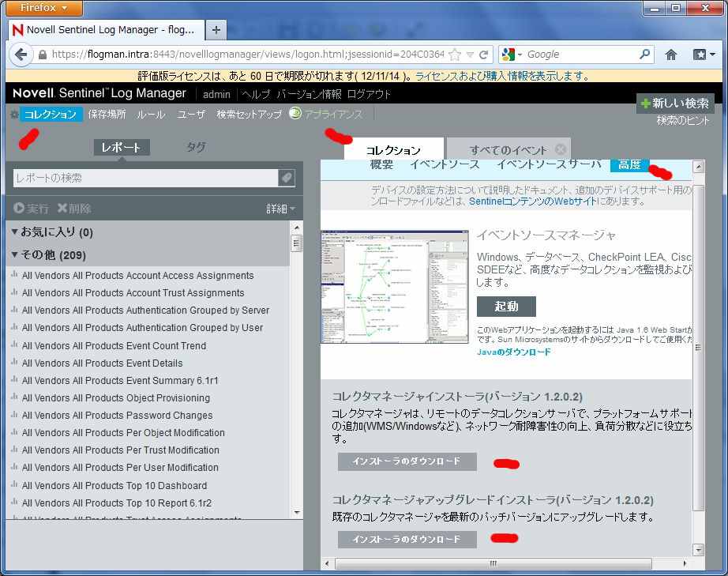The width and height of the screenshot is (728, 576).
Task: Close the すべてのイベント tab with X
Action: pos(561,149)
